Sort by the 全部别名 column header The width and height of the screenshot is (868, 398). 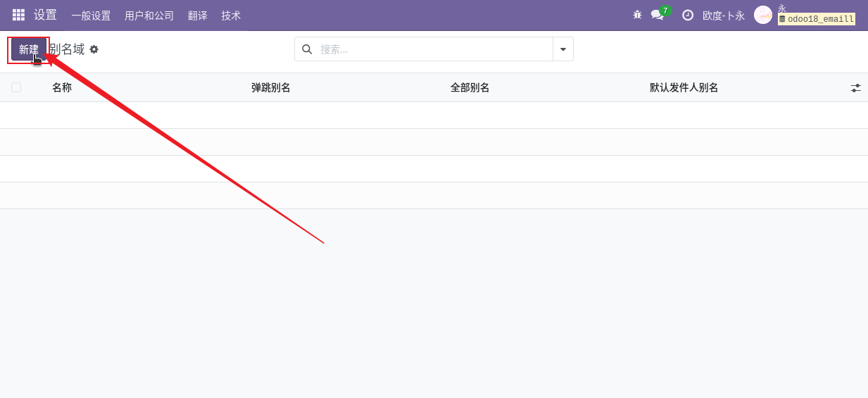(470, 87)
